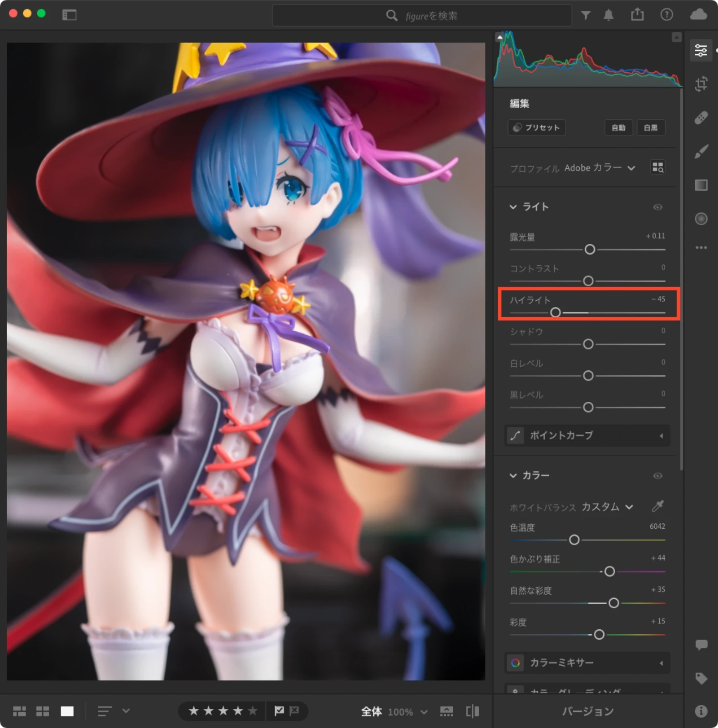This screenshot has width=718, height=728.
Task: Toggle visibility of ライト panel edits
Action: pos(657,207)
